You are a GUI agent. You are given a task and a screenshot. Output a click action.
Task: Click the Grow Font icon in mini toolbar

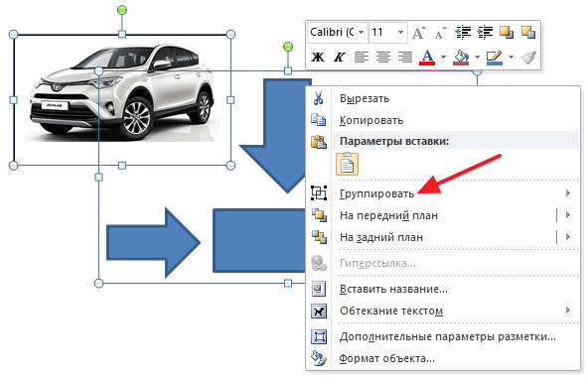click(418, 33)
